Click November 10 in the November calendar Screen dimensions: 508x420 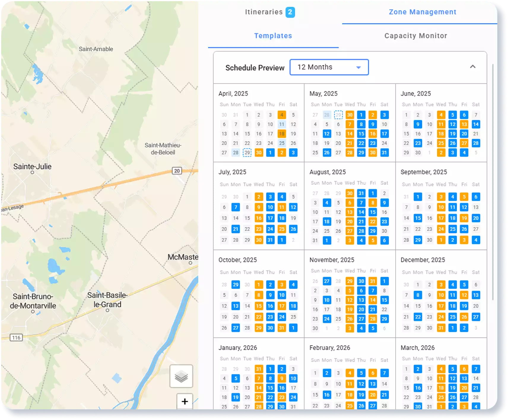tap(327, 300)
